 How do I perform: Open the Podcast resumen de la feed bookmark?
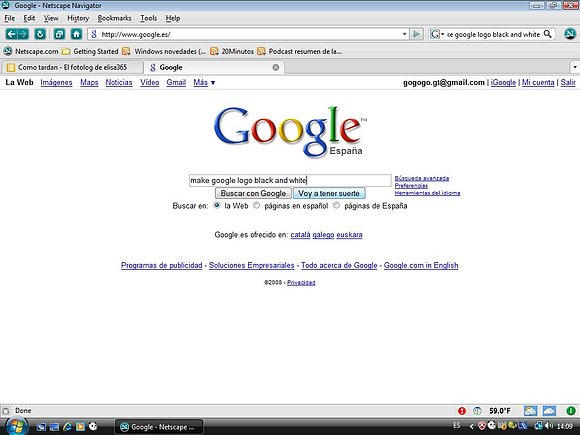[x=299, y=51]
